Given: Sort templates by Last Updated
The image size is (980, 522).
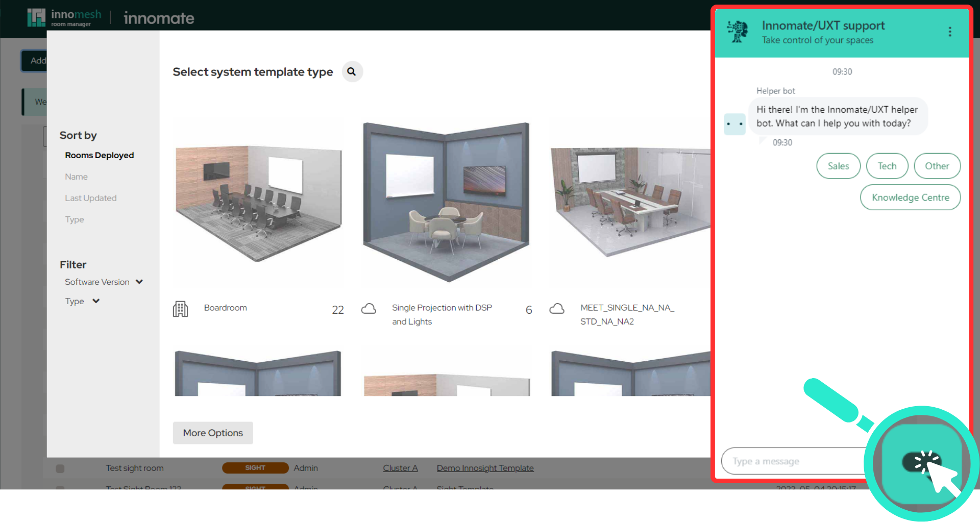Looking at the screenshot, I should click(x=90, y=198).
